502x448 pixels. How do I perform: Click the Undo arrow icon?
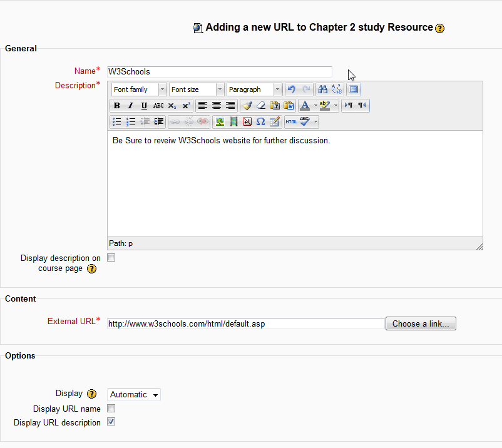(x=291, y=89)
